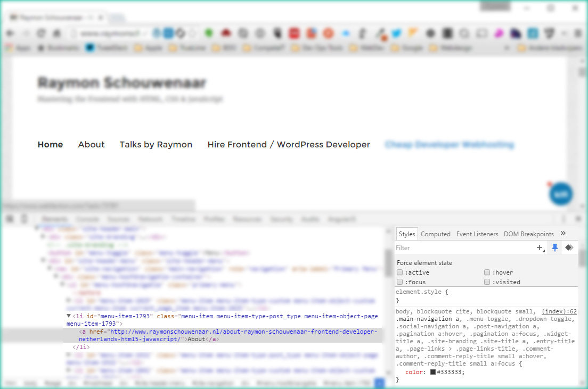The width and height of the screenshot is (588, 389).
Task: Click the color property name
Action: point(414,372)
